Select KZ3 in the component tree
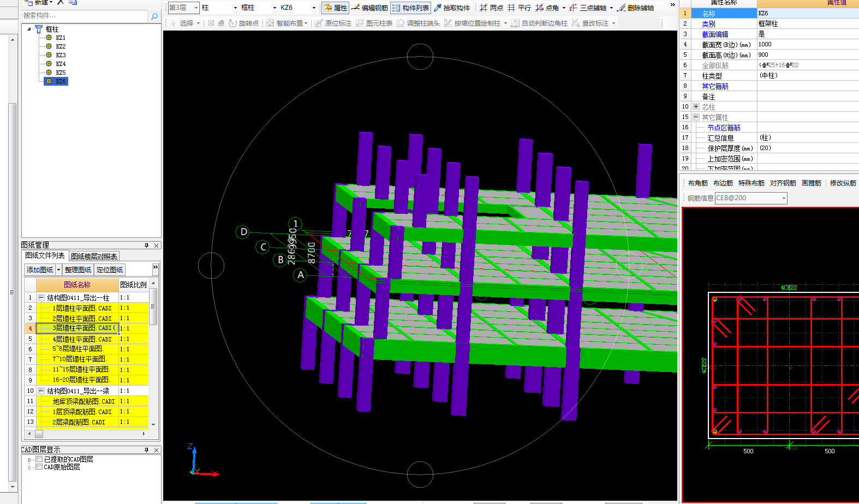Screen dimensions: 859x504 [x=61, y=55]
